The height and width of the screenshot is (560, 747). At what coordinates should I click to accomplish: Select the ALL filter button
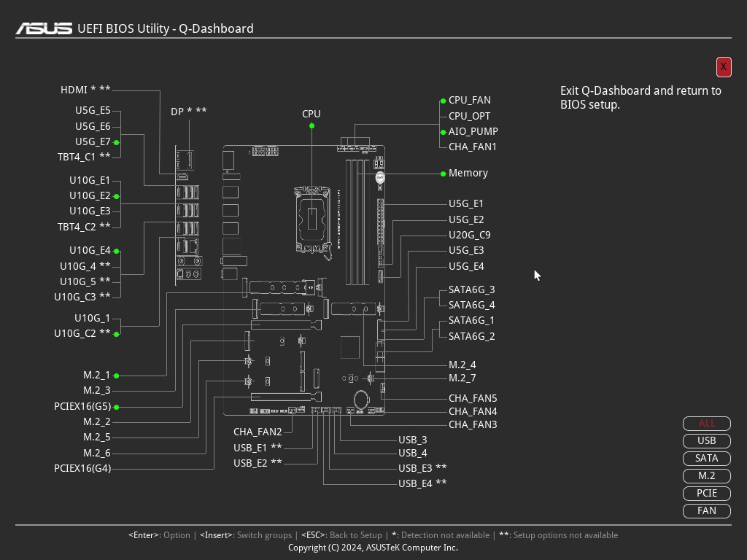tap(706, 424)
